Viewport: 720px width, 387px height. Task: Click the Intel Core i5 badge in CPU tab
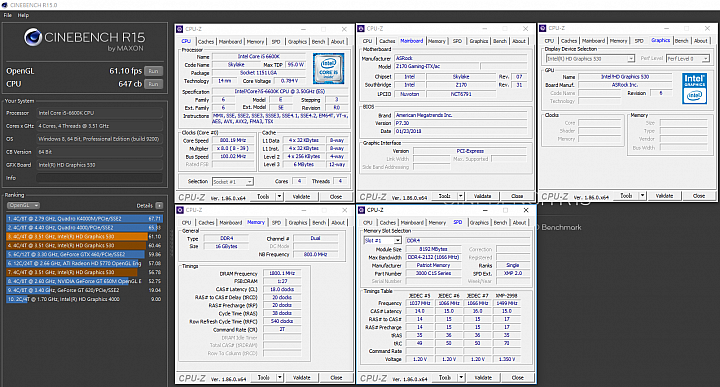click(328, 68)
